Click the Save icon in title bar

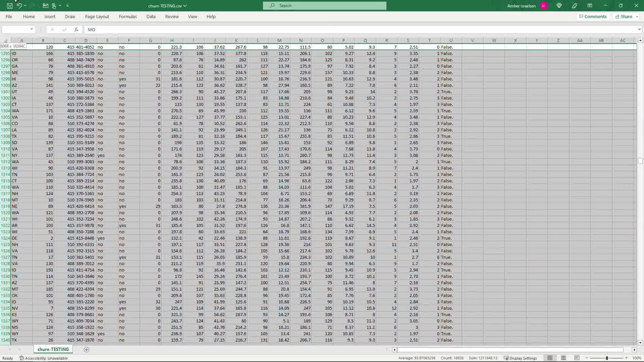coord(10,6)
